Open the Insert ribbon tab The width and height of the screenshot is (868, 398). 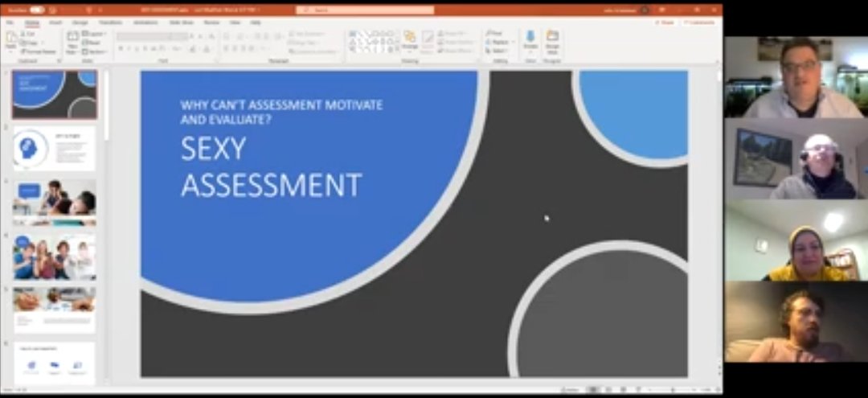click(x=55, y=23)
